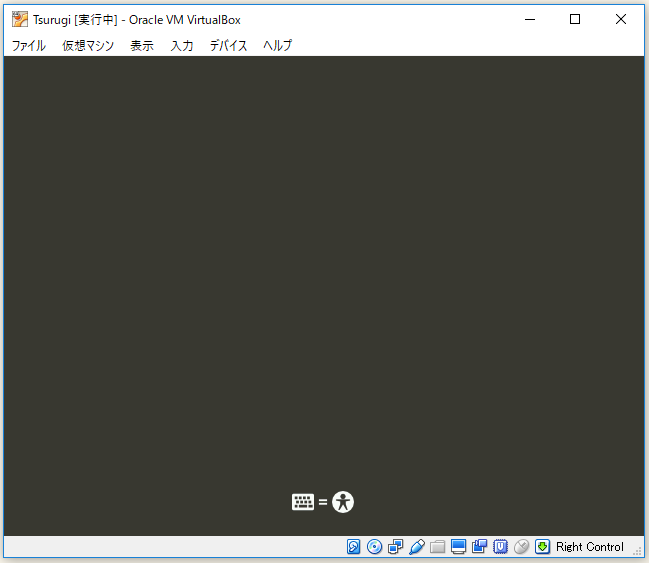Image resolution: width=649 pixels, height=563 pixels.
Task: Click the Right Control host key label
Action: [x=589, y=547]
